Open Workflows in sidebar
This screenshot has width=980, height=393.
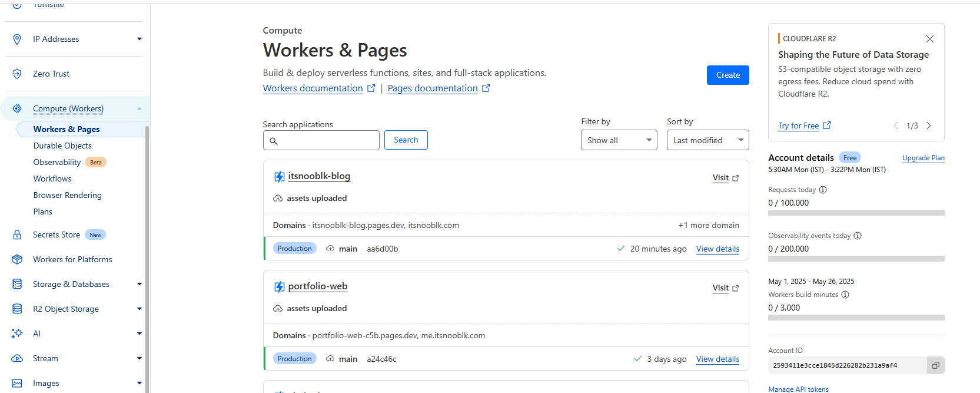[x=52, y=179]
